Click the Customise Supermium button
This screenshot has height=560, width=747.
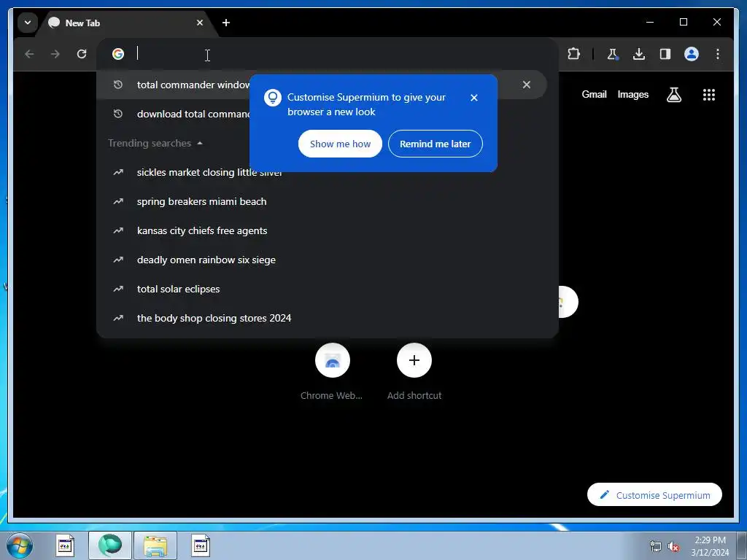tap(654, 495)
